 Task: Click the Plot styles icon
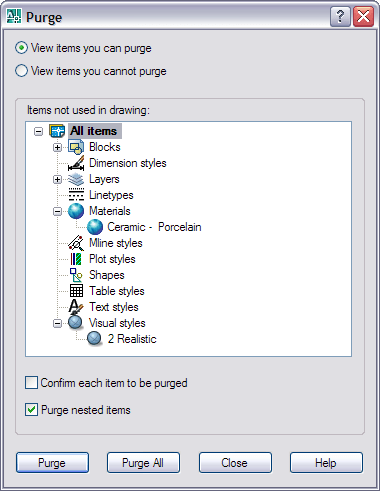click(x=76, y=259)
